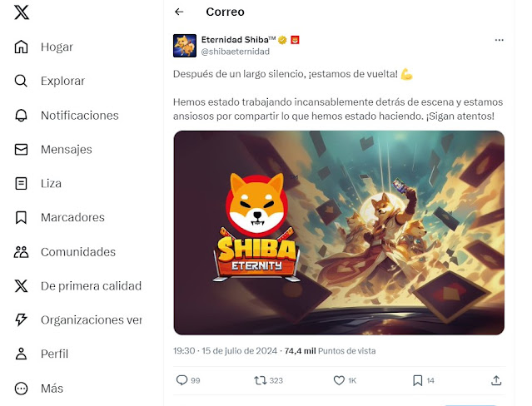
Task: Click the X logo at top
Action: coord(22,12)
